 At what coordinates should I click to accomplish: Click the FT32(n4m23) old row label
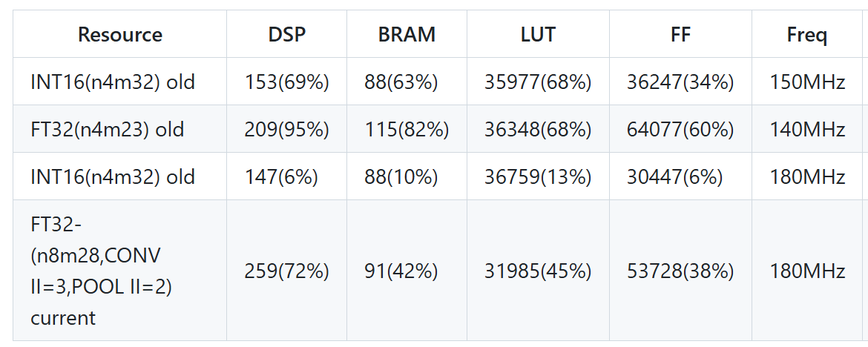[108, 130]
